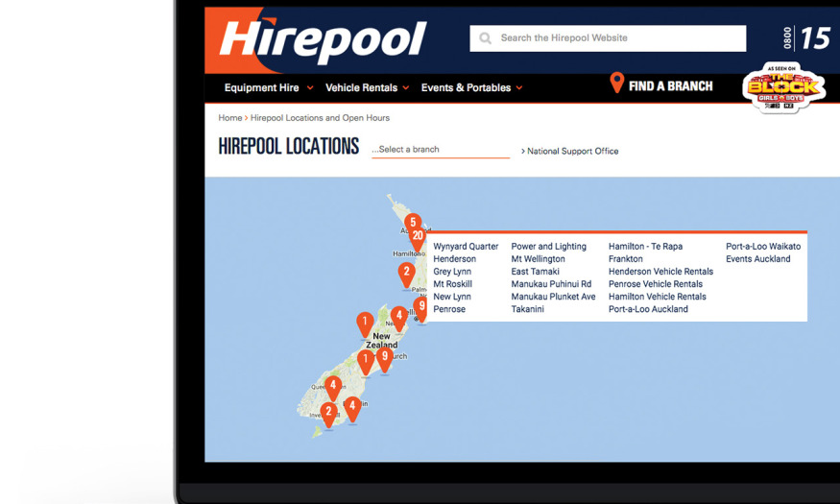Screen dimensions: 840x504
Task: Click the search magnifier icon
Action: click(x=486, y=38)
